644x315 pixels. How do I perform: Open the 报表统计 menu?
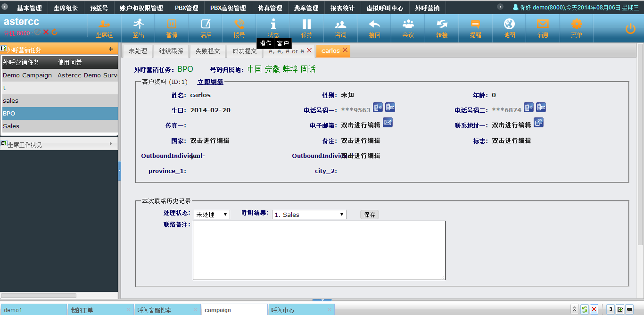coord(343,8)
